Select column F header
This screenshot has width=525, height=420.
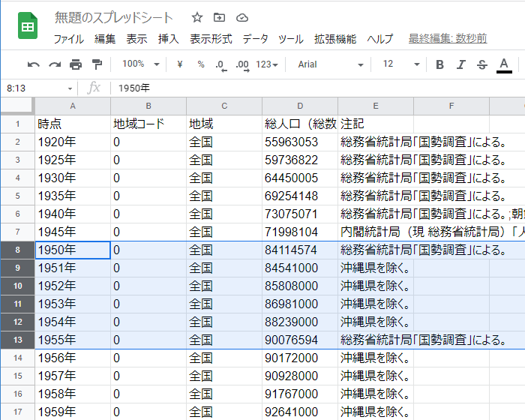(x=451, y=106)
